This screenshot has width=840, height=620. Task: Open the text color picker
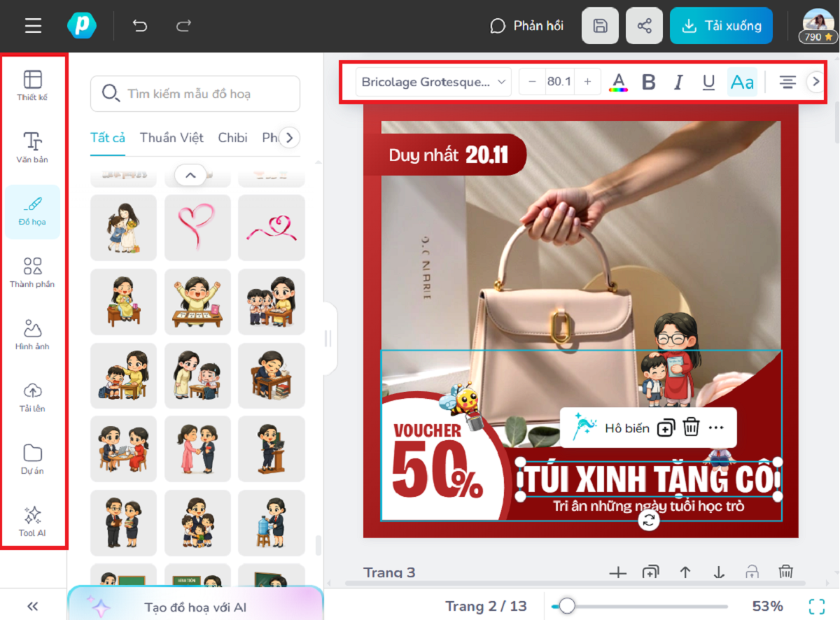pyautogui.click(x=618, y=82)
